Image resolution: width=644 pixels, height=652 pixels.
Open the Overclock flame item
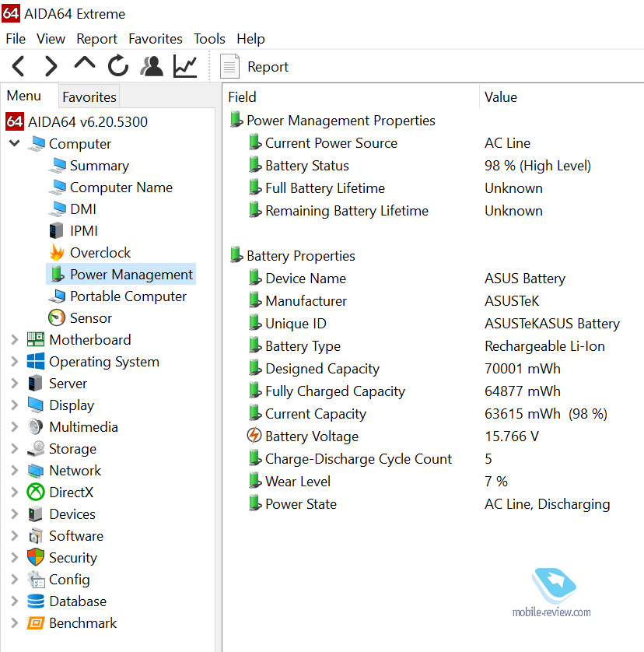(100, 253)
